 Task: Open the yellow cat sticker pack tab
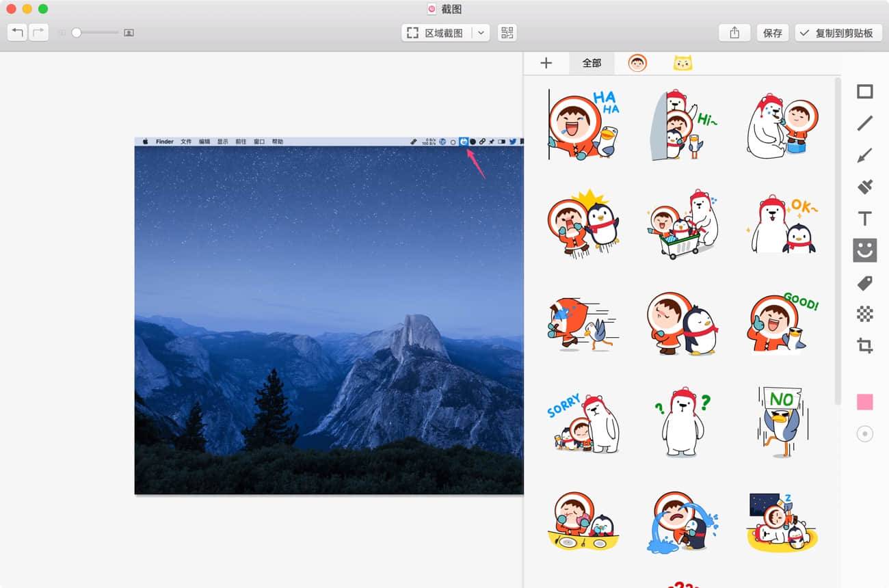(682, 63)
